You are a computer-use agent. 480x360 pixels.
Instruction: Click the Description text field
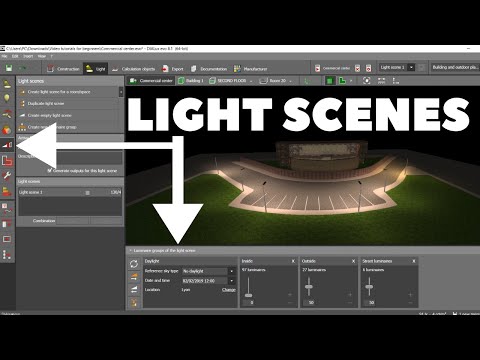coord(89,158)
